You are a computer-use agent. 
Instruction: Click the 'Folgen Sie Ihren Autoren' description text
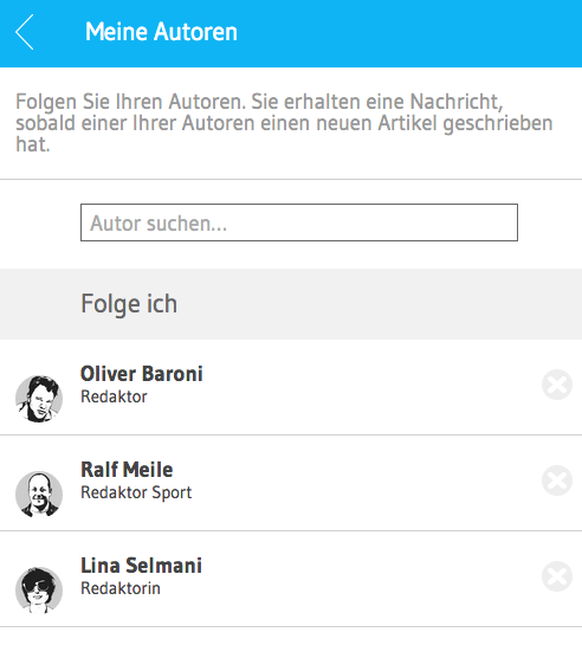click(284, 123)
